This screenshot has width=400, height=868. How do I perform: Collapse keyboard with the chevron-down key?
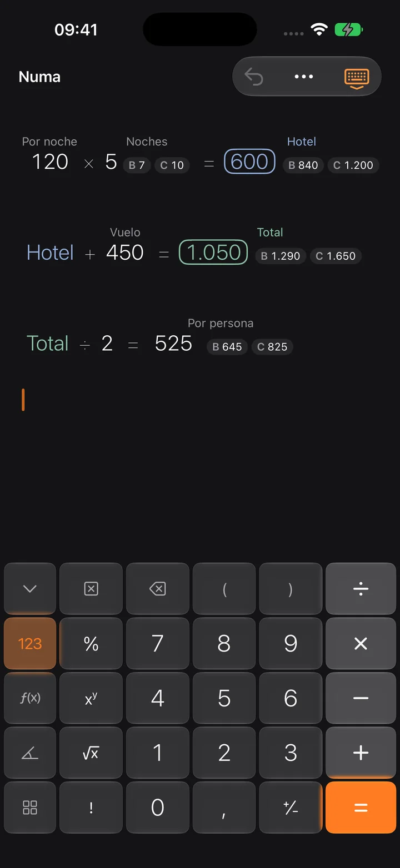[x=30, y=589]
